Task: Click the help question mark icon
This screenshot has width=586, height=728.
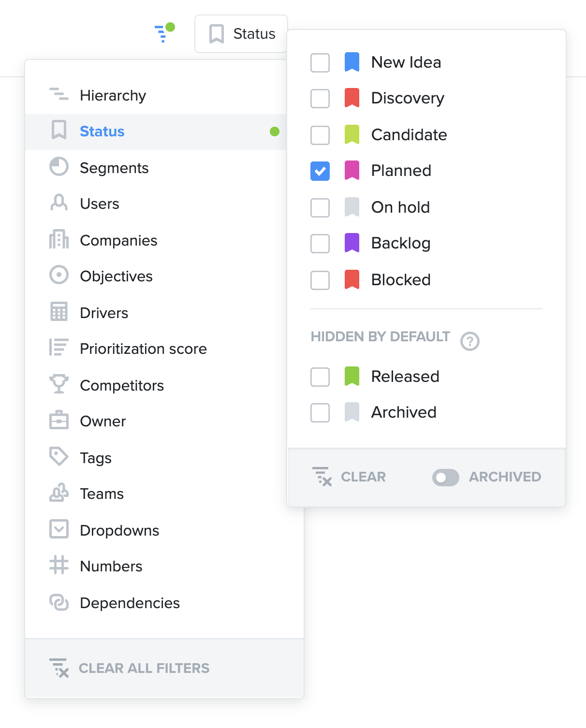Action: tap(470, 341)
